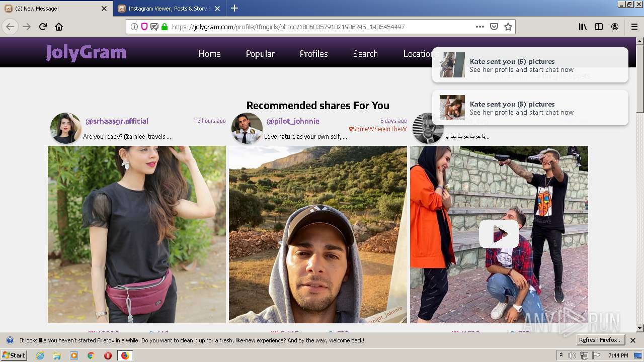644x362 pixels.
Task: Open file explorer from taskbar
Action: (57, 355)
